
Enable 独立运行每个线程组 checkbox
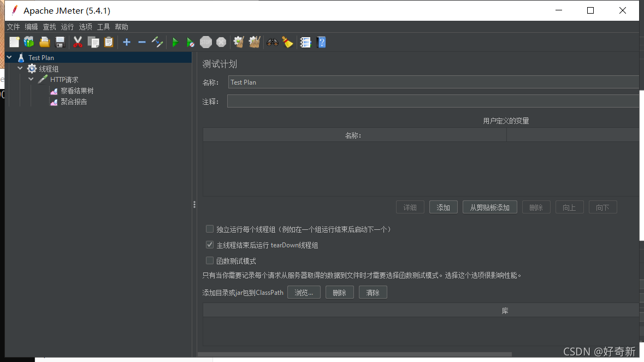[x=209, y=229]
